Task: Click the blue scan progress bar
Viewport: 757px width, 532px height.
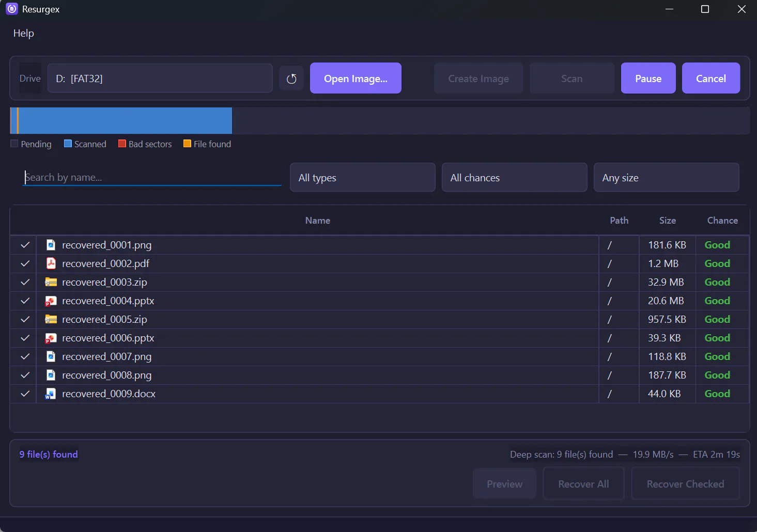Action: click(x=121, y=121)
